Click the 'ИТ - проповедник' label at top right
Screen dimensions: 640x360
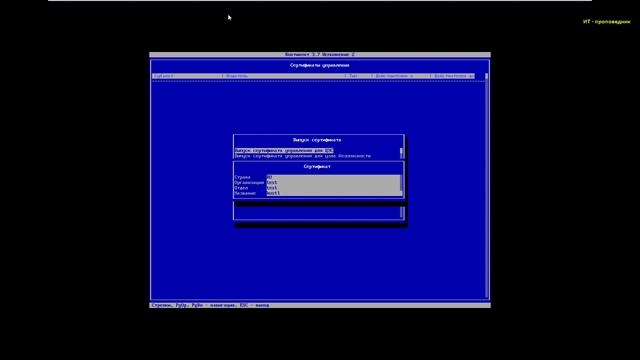[607, 22]
